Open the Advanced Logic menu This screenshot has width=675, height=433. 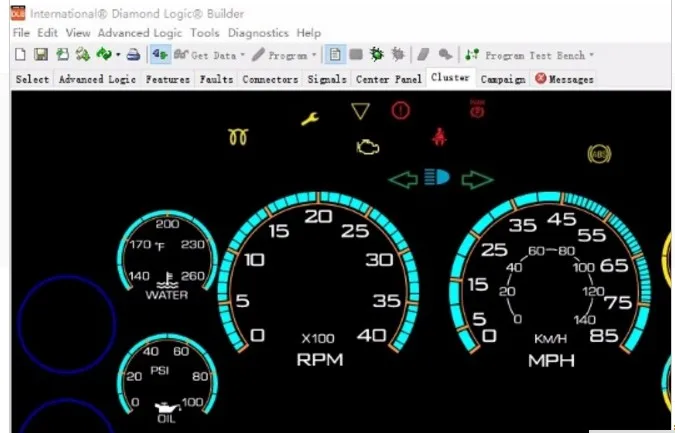[x=140, y=33]
